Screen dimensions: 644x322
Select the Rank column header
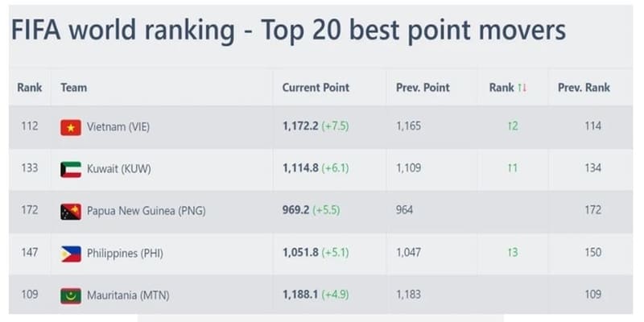click(x=30, y=88)
